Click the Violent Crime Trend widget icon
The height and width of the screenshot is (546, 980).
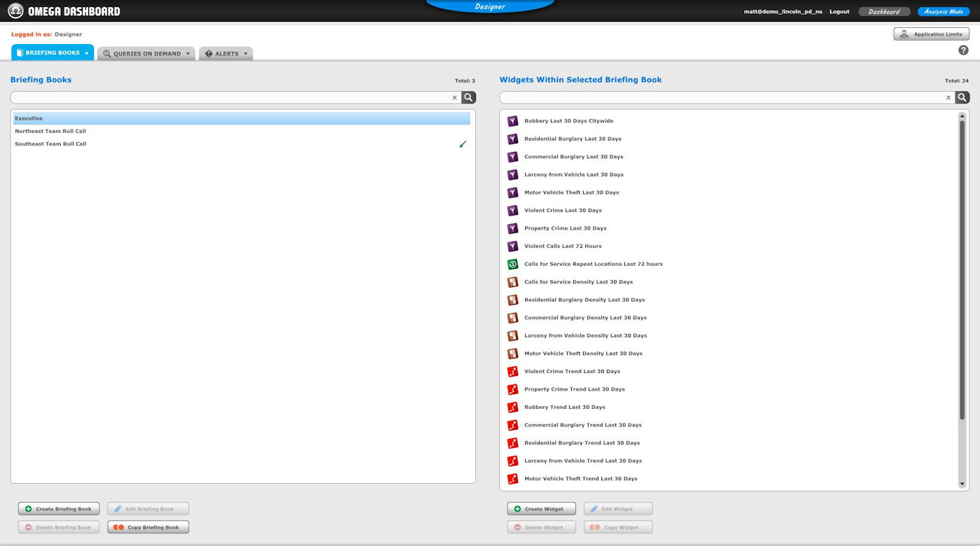click(512, 372)
